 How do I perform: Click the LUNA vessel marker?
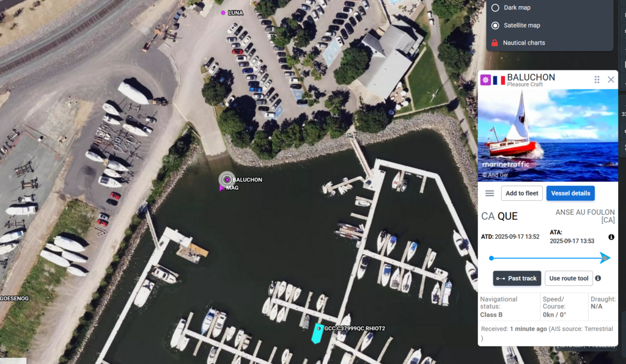coord(223,13)
